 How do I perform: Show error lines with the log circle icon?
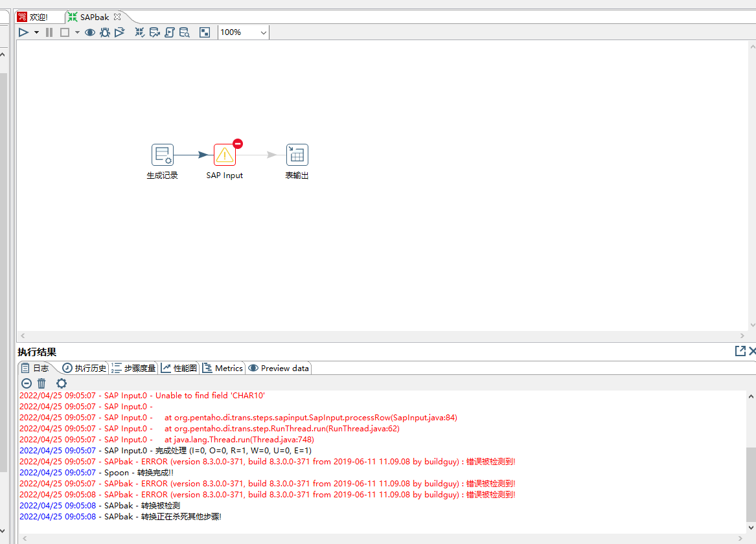pos(27,383)
